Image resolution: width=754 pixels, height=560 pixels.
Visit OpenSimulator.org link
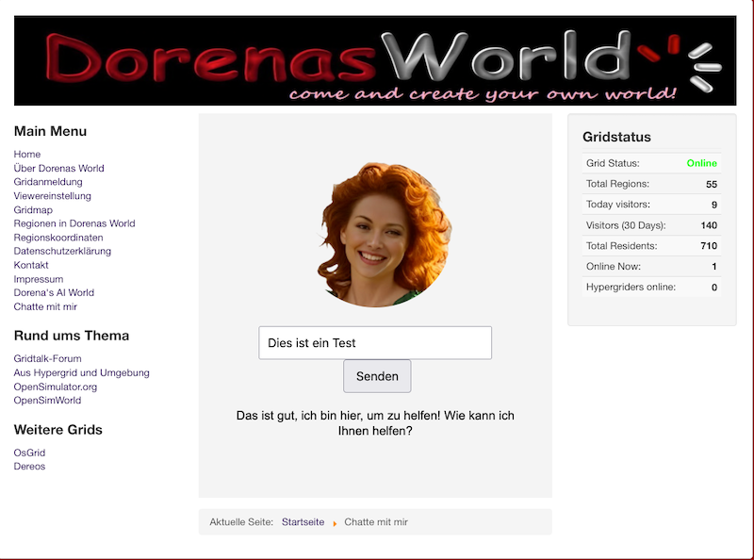(56, 387)
